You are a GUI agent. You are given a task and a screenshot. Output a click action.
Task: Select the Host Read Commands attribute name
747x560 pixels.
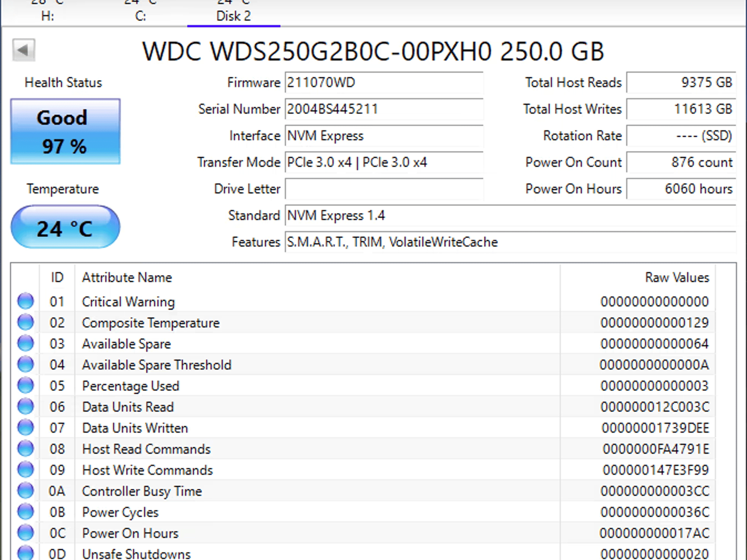146,449
